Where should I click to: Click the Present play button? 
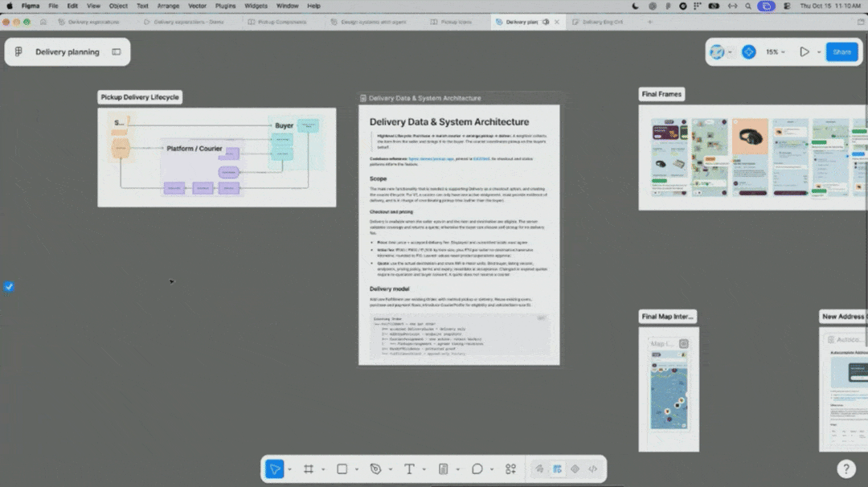805,52
